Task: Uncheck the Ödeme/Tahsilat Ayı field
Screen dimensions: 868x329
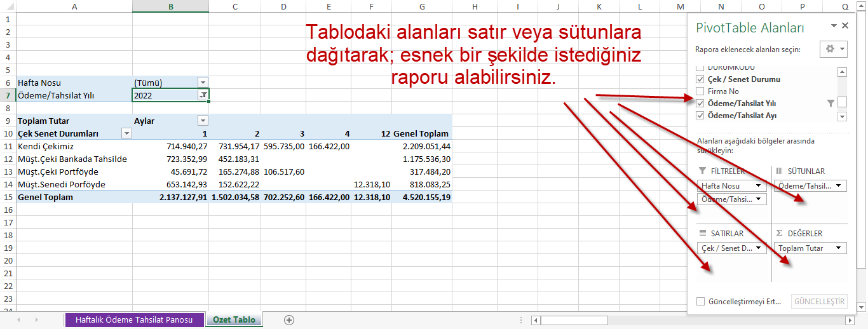Action: [x=700, y=116]
